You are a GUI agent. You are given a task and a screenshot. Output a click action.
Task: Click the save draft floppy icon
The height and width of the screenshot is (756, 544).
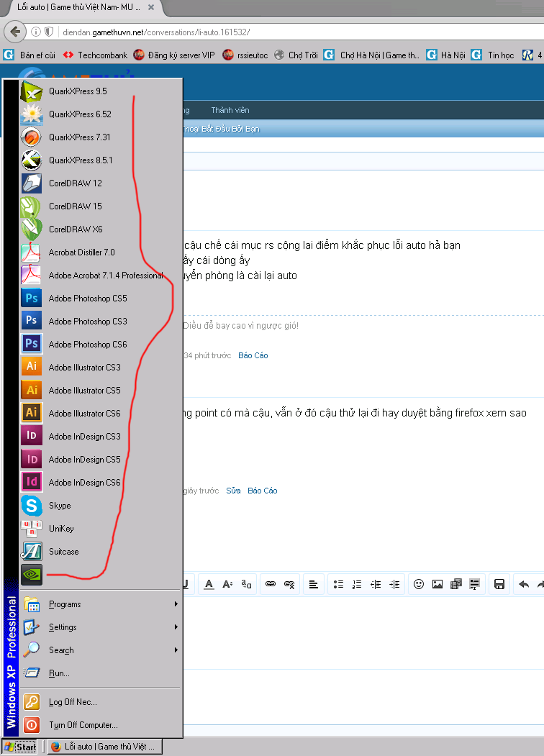pyautogui.click(x=499, y=584)
